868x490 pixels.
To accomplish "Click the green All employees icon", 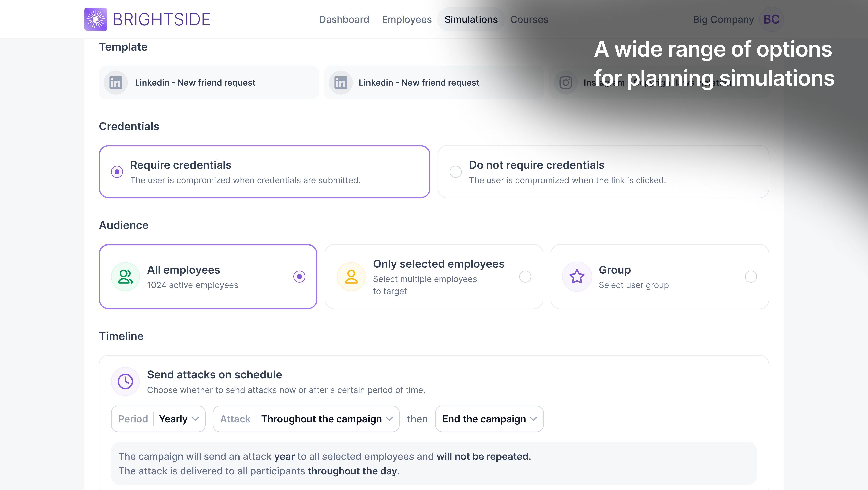I will pyautogui.click(x=125, y=277).
